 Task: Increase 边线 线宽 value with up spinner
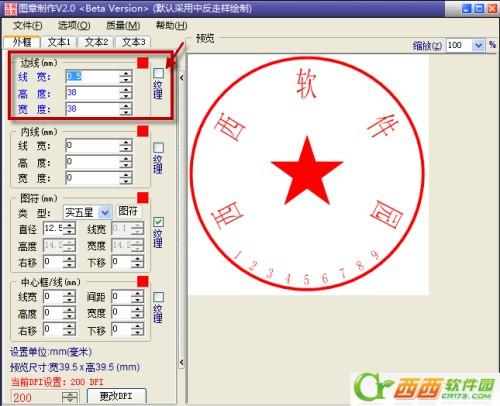tap(126, 73)
